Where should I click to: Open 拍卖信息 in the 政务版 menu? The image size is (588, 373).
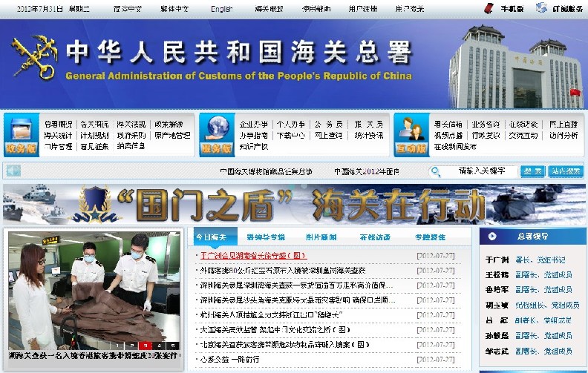(x=131, y=146)
